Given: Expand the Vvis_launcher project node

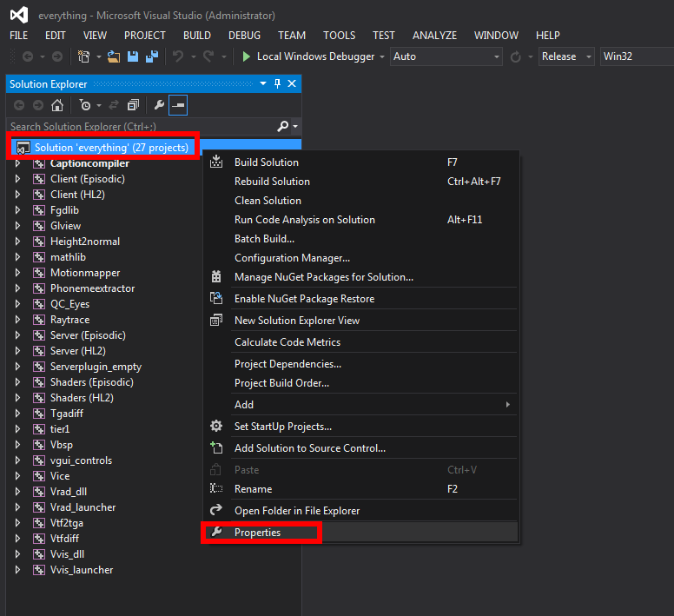Looking at the screenshot, I should (x=17, y=570).
